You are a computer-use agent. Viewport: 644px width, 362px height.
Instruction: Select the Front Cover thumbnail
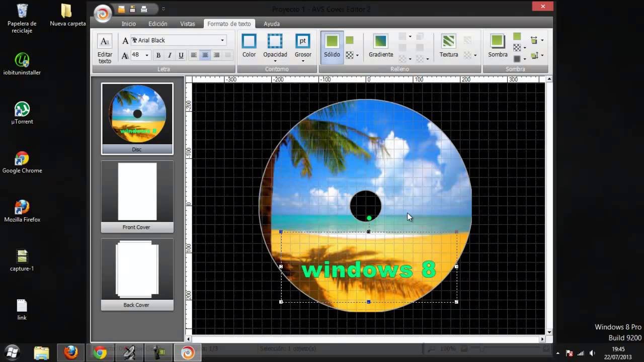pos(137,197)
